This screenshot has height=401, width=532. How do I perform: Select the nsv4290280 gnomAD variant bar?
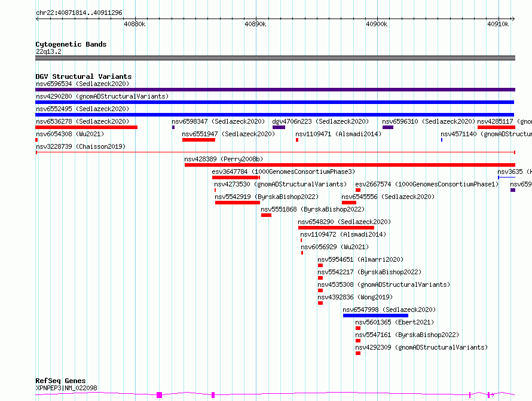pyautogui.click(x=275, y=102)
